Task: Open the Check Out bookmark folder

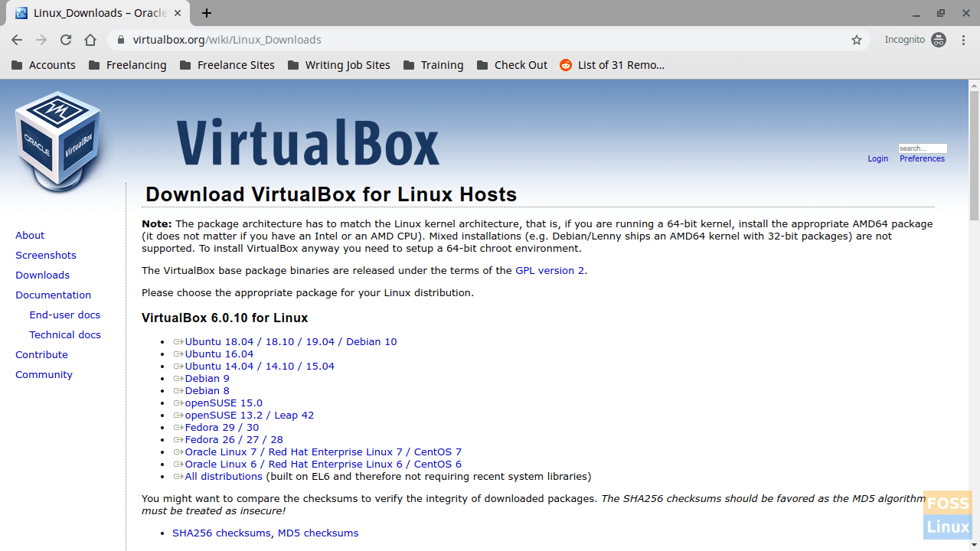Action: [x=512, y=65]
